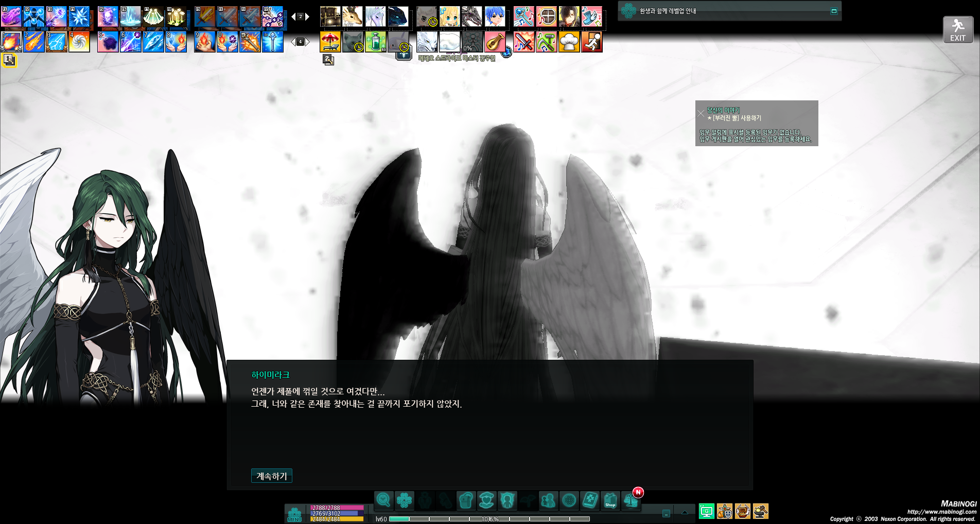This screenshot has height=524, width=980.
Task: Use the F12 chain and key skill
Action: coord(273,16)
